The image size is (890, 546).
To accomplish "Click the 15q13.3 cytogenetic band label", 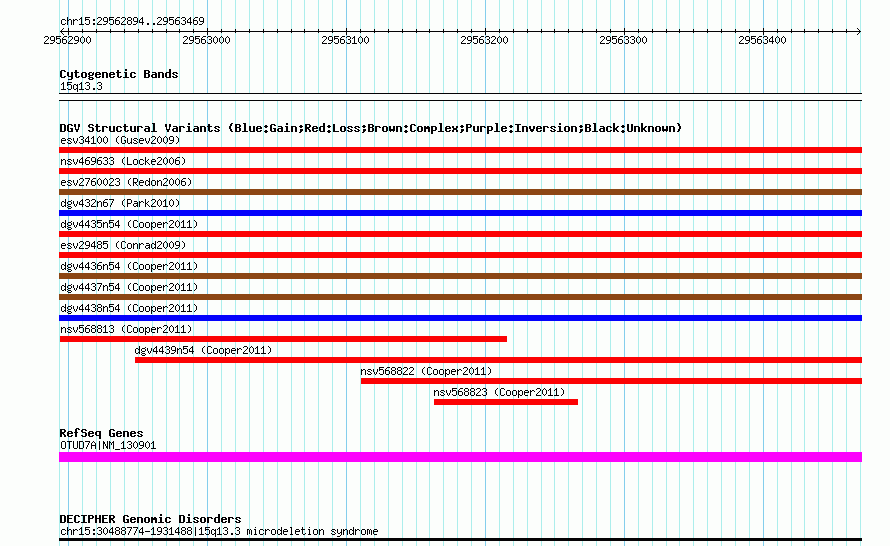I will [81, 86].
